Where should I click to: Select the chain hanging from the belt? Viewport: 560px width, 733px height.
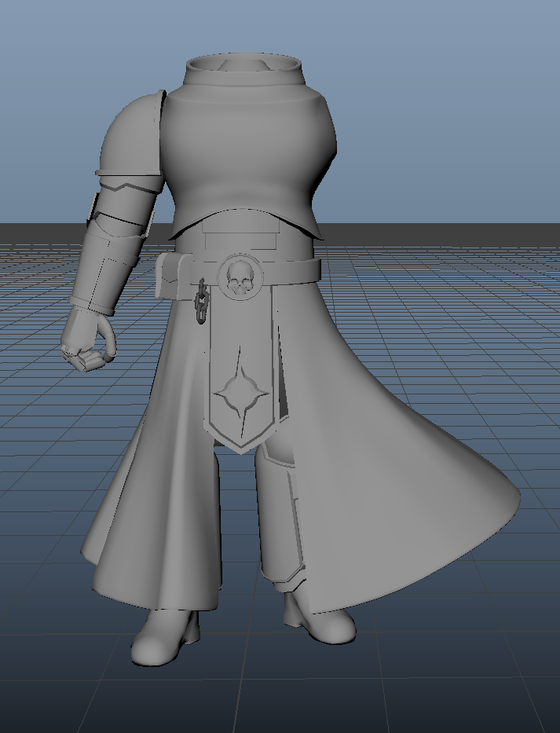click(x=202, y=301)
